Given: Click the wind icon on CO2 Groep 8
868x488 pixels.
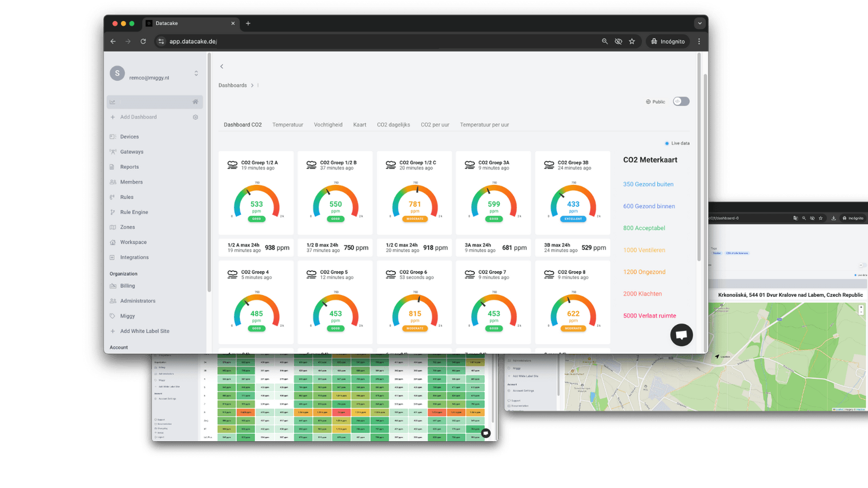Looking at the screenshot, I should tap(549, 275).
